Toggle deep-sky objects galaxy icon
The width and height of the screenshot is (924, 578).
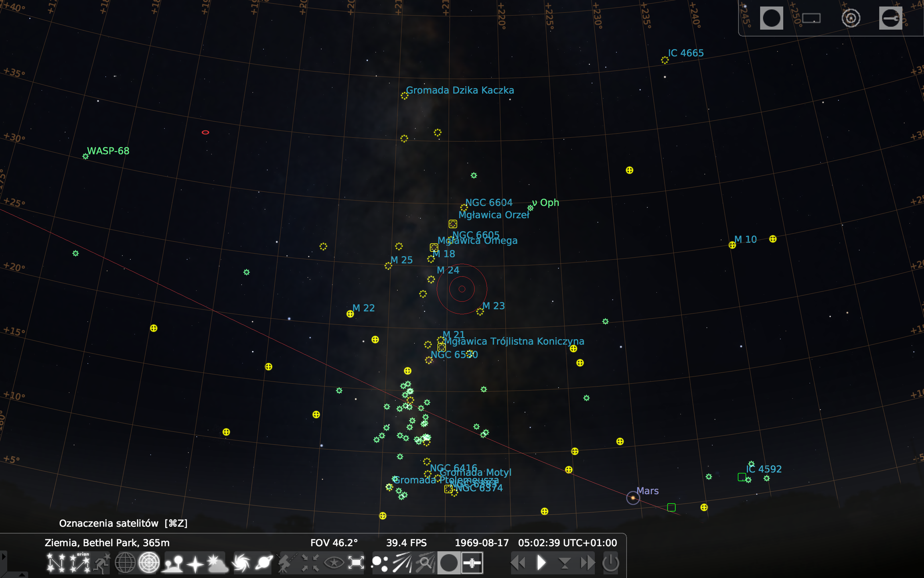click(x=241, y=563)
